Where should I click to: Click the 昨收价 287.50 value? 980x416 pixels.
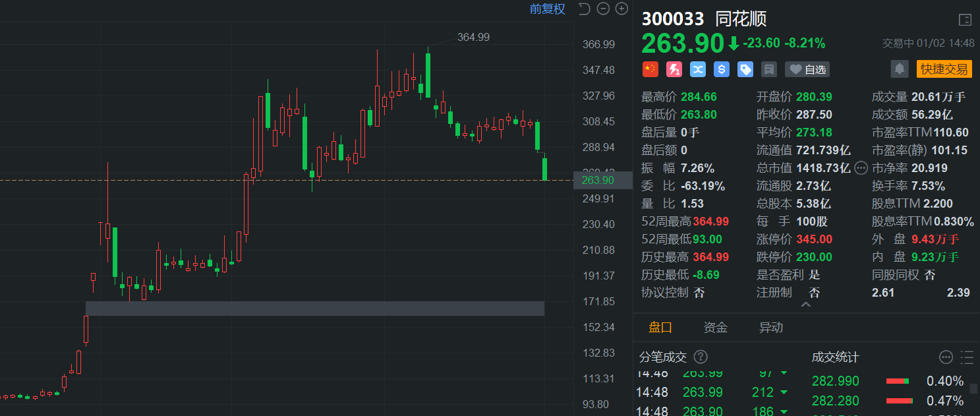(x=814, y=115)
